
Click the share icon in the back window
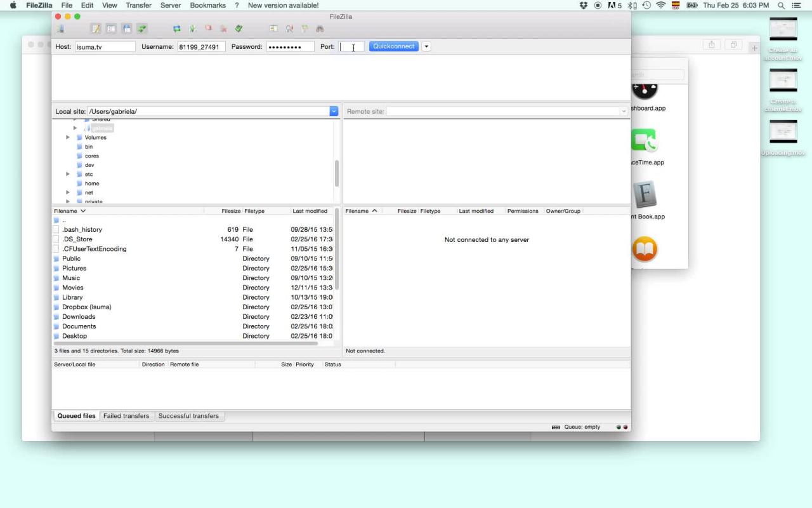click(x=711, y=44)
